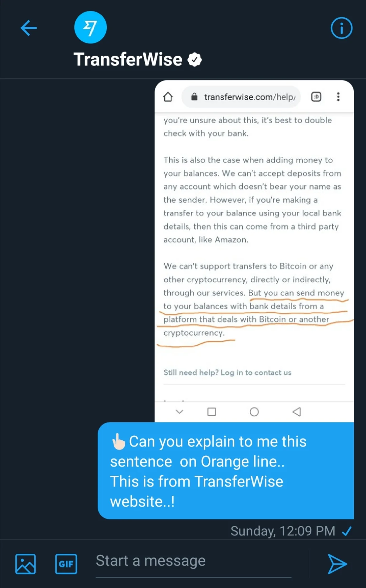Screen dimensions: 366x588
Task: Tap the browser home icon in screenshot
Action: pyautogui.click(x=168, y=97)
